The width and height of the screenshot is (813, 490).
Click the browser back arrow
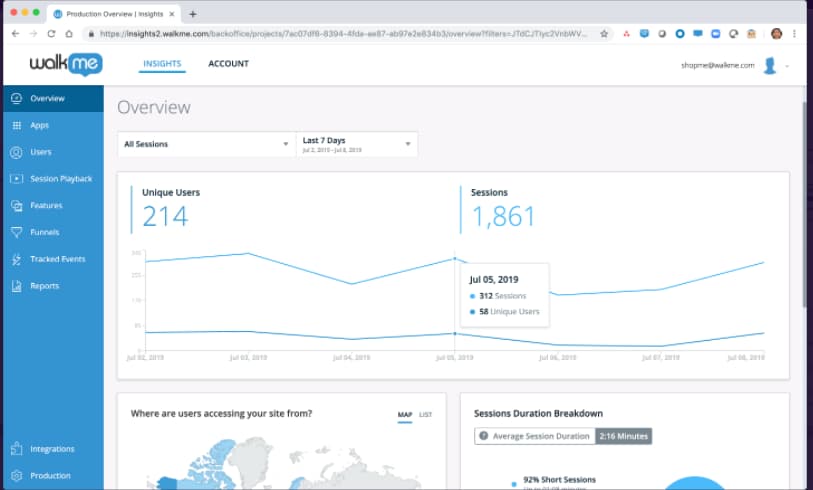(x=16, y=34)
